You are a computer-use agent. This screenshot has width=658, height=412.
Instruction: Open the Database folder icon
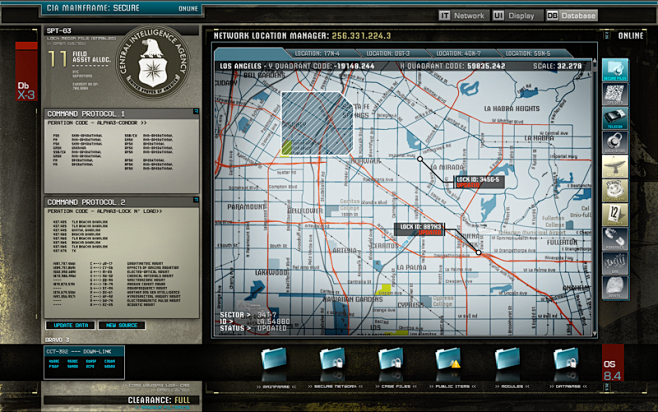[x=565, y=360]
